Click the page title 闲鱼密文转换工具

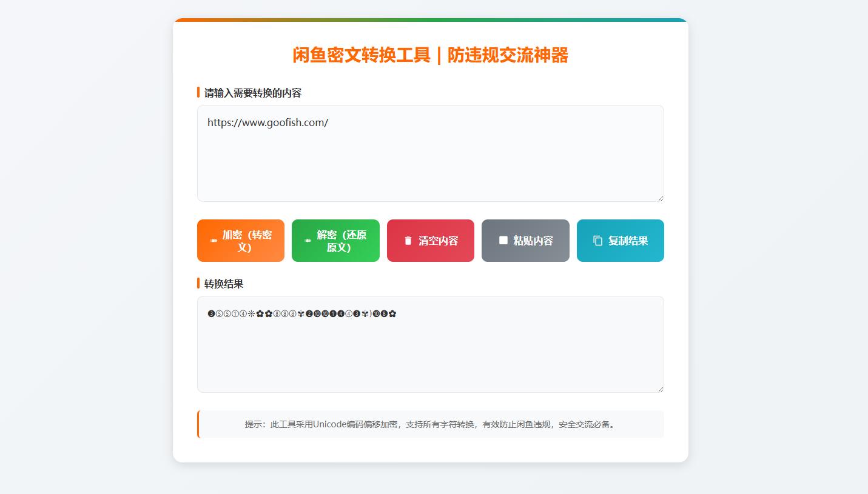pyautogui.click(x=430, y=56)
